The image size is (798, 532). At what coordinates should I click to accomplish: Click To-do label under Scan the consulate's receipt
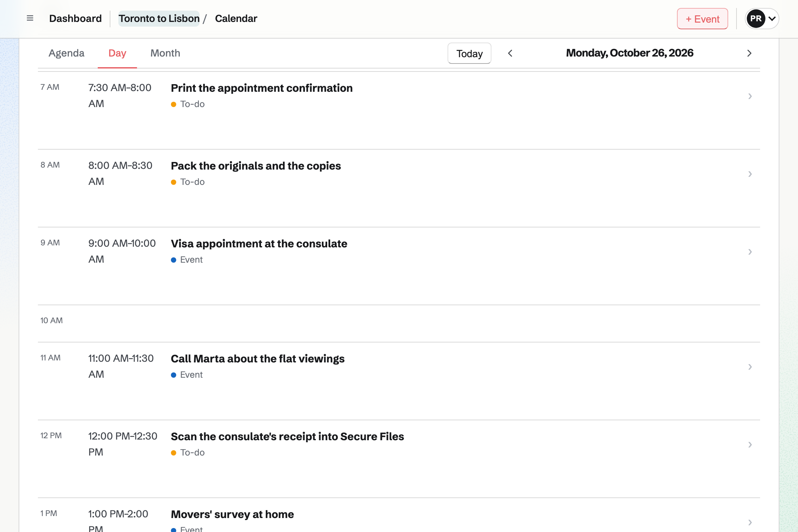[x=193, y=453]
